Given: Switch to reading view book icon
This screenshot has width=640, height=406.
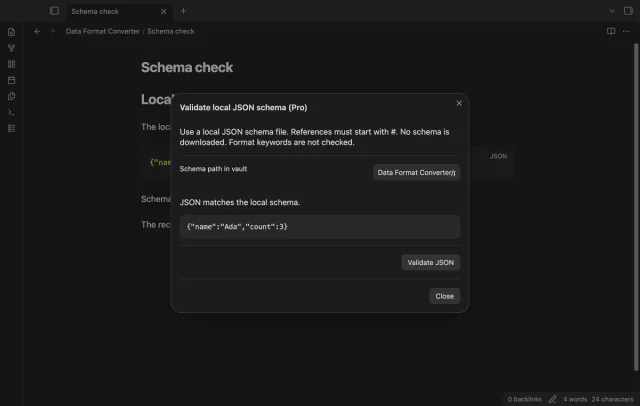Looking at the screenshot, I should pos(611,31).
